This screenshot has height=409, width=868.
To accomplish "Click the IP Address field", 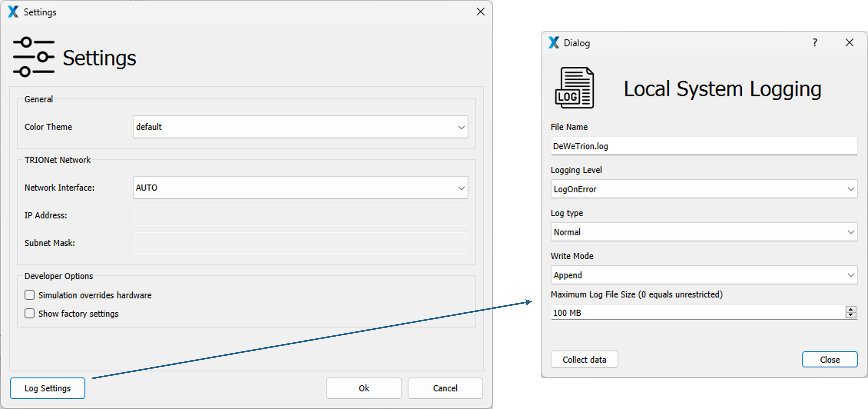I will pos(300,215).
